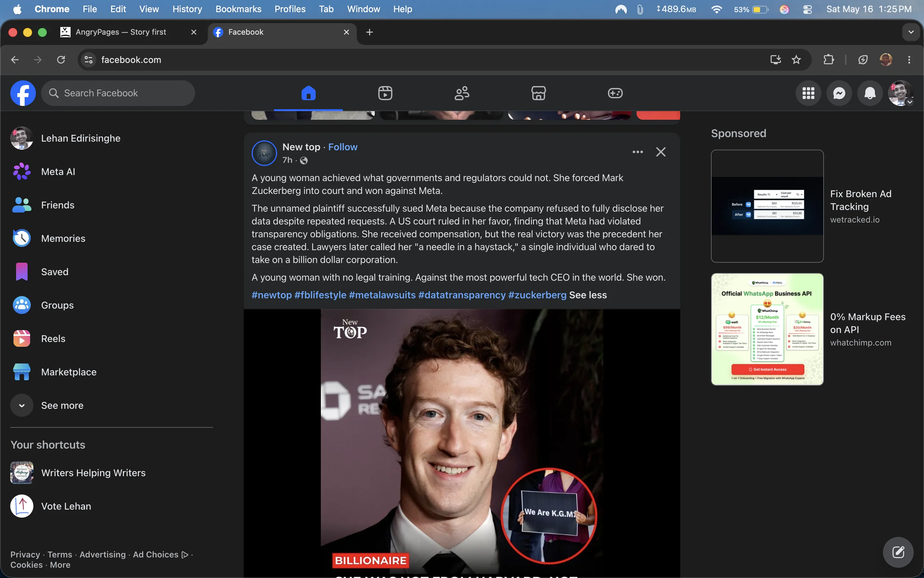Open the Terms footer link

pyautogui.click(x=60, y=554)
